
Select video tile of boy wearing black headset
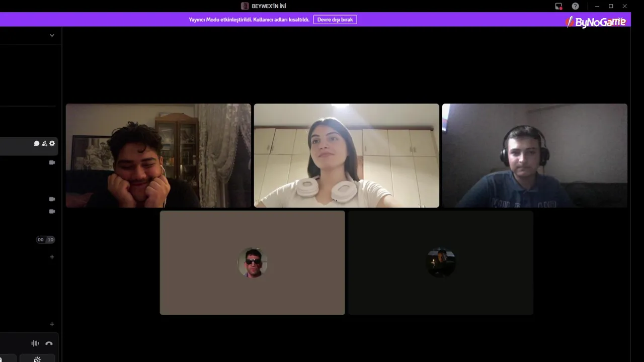pos(535,155)
